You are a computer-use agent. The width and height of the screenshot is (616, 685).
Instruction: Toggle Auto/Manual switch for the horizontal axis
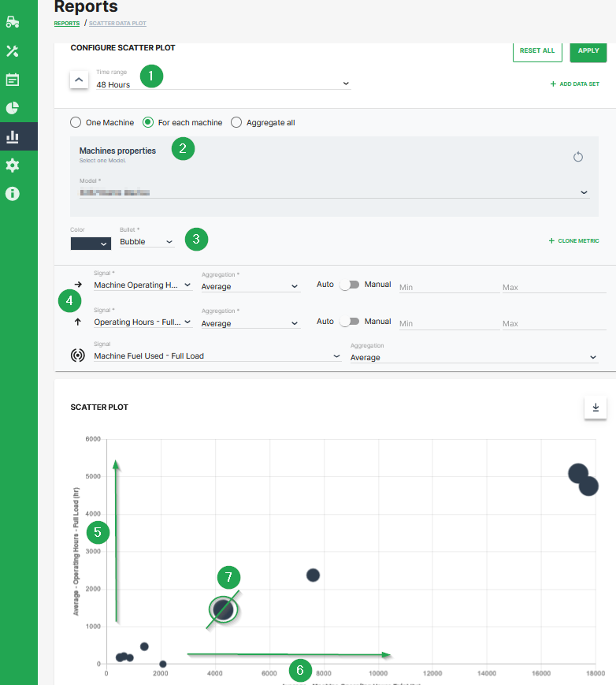coord(348,285)
